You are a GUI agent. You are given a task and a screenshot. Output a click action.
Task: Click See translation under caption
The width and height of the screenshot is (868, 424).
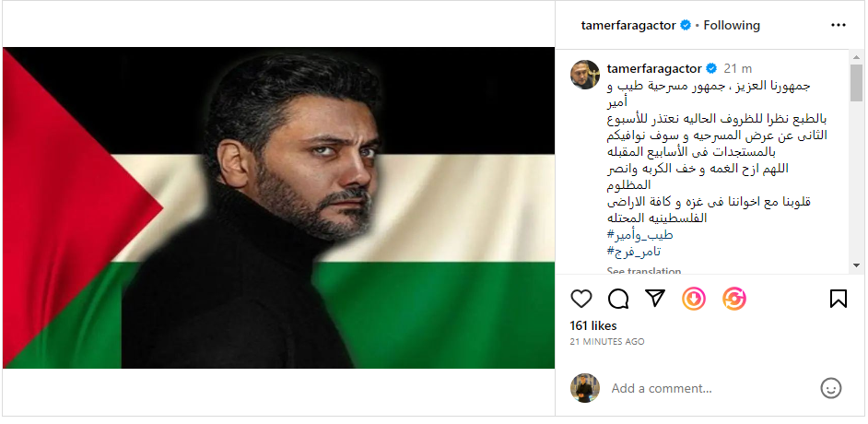644,271
